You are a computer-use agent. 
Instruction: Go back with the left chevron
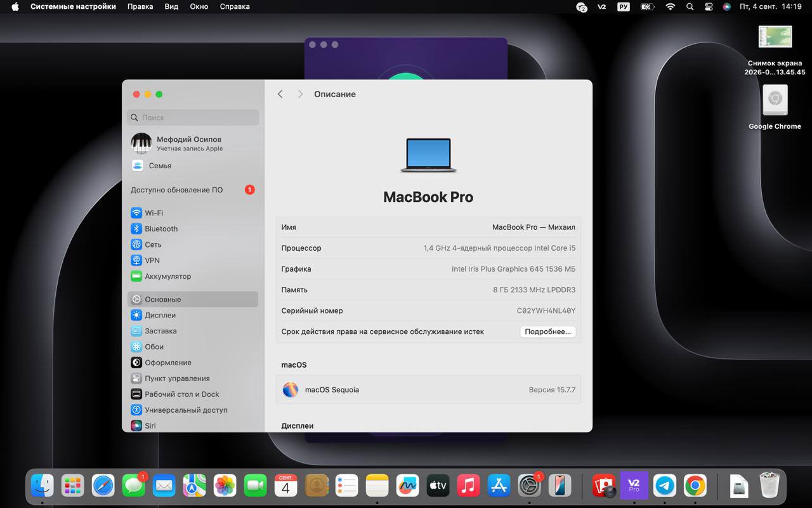point(280,94)
